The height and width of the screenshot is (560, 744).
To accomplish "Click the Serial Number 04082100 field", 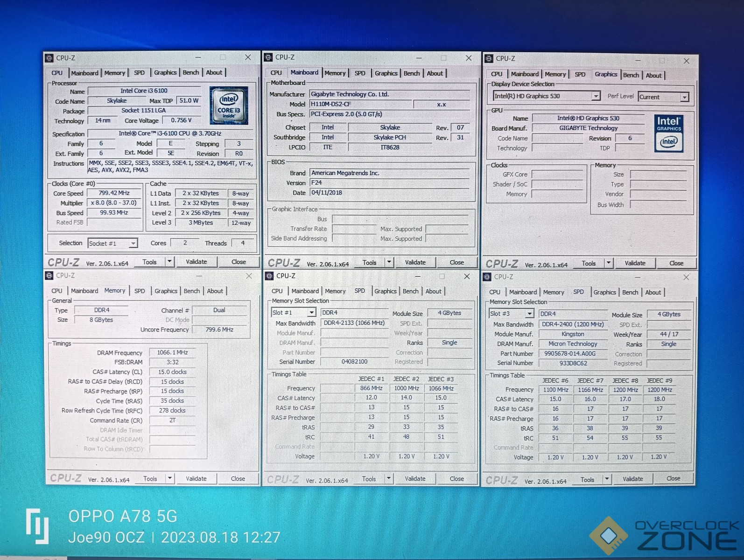I will pyautogui.click(x=354, y=362).
